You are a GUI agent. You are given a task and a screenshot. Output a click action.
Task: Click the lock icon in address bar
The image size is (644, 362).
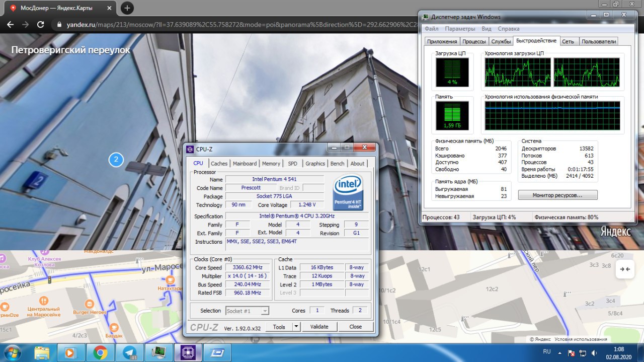point(59,25)
